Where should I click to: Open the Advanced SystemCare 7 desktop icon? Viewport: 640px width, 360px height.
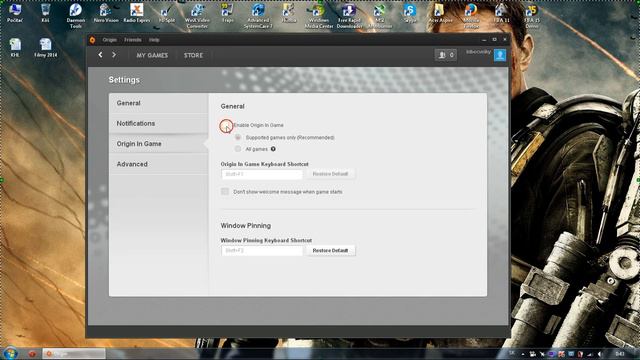[258, 16]
